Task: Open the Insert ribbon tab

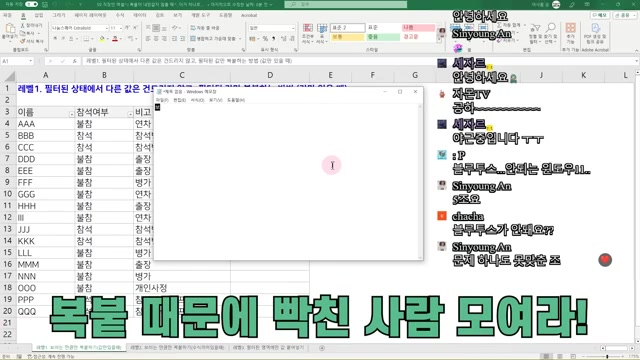Action: coord(38,15)
